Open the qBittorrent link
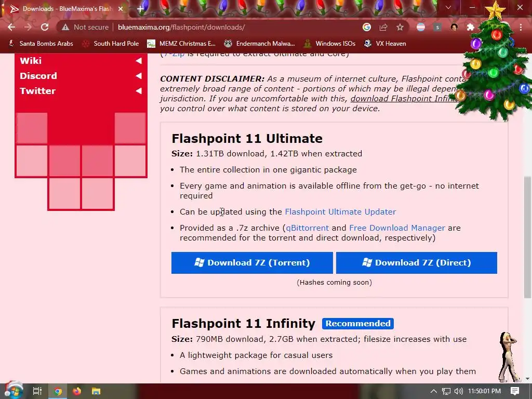 (x=308, y=228)
